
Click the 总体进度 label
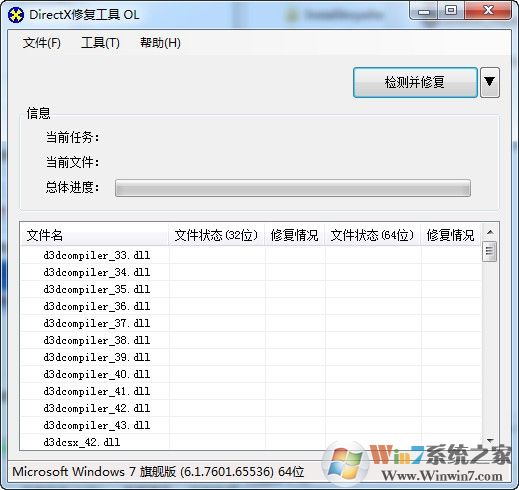pos(72,187)
